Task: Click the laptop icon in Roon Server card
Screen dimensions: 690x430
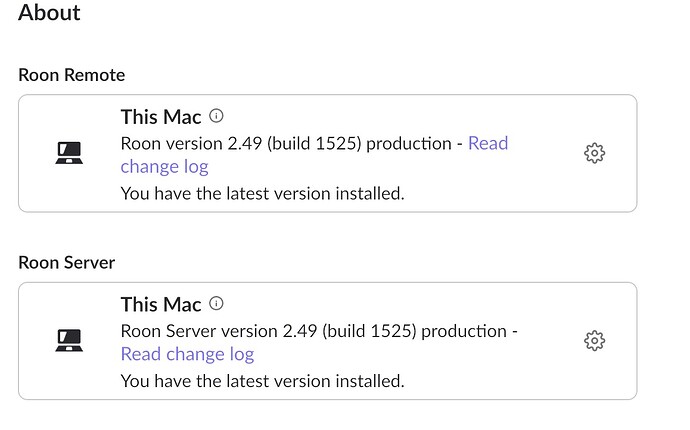Action: pyautogui.click(x=69, y=341)
